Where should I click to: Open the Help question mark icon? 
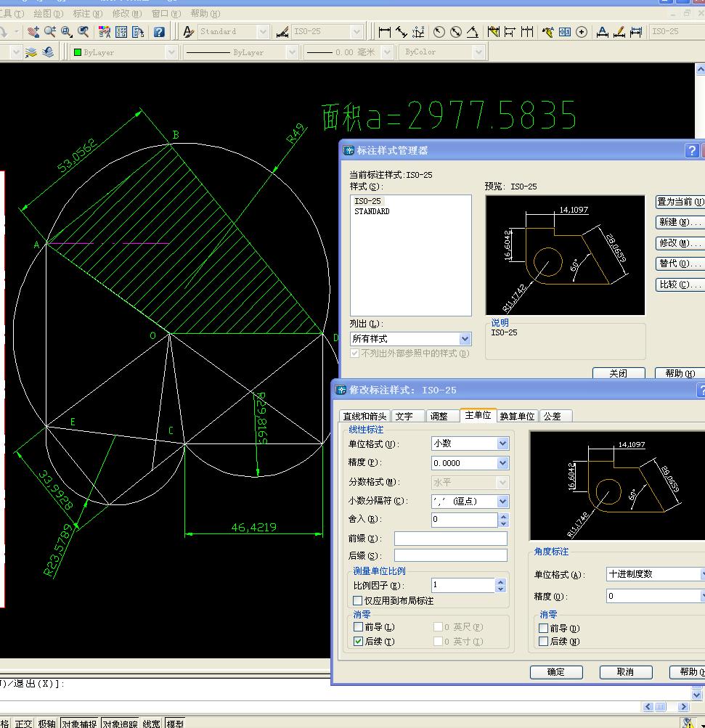(159, 32)
